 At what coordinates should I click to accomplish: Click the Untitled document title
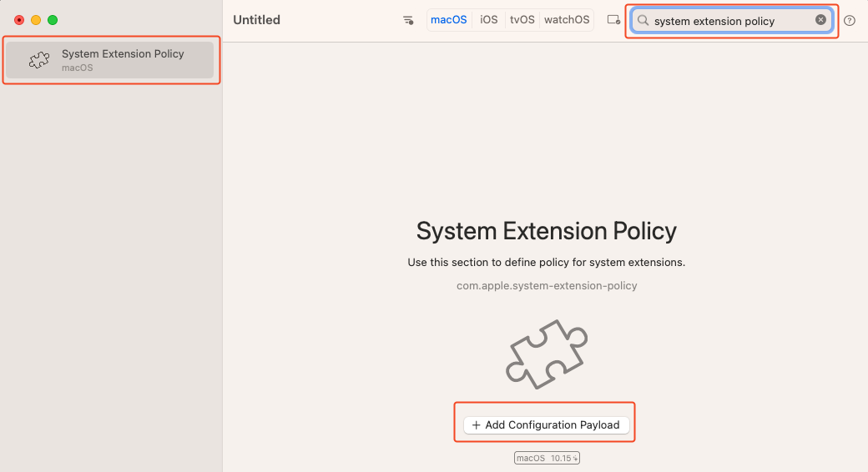click(256, 20)
